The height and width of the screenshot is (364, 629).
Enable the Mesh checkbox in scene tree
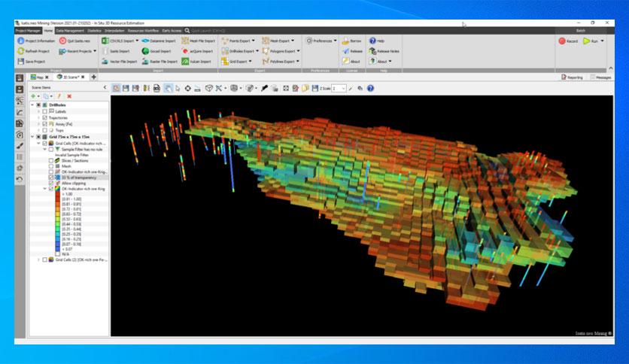click(x=51, y=166)
